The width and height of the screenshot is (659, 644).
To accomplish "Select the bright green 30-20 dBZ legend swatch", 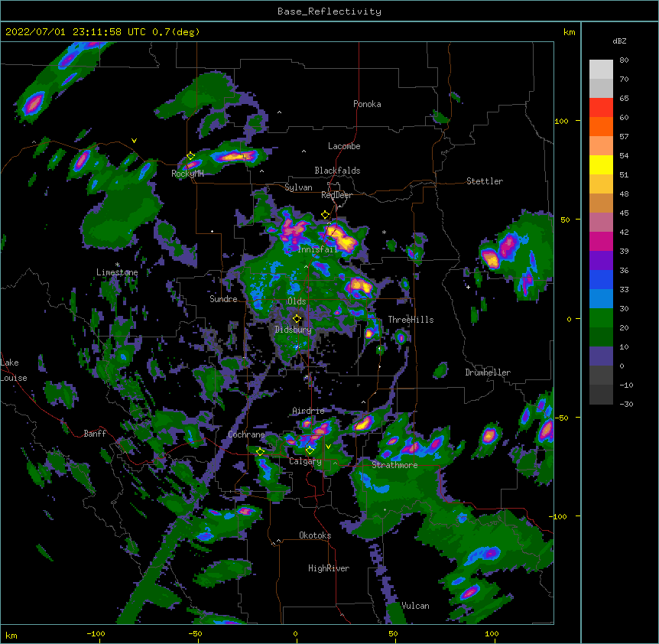I will 601,318.
